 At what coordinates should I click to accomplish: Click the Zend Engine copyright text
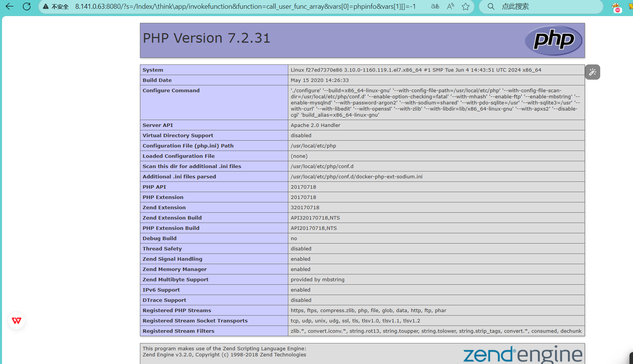coord(224,354)
